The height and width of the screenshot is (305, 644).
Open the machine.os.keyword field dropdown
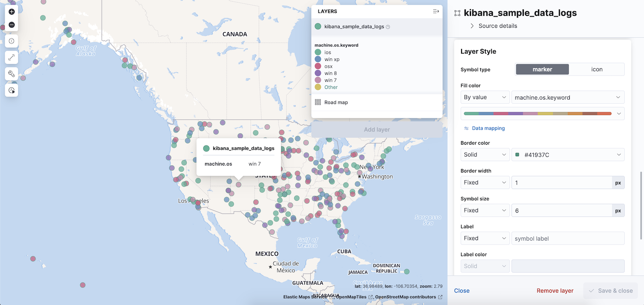click(568, 97)
